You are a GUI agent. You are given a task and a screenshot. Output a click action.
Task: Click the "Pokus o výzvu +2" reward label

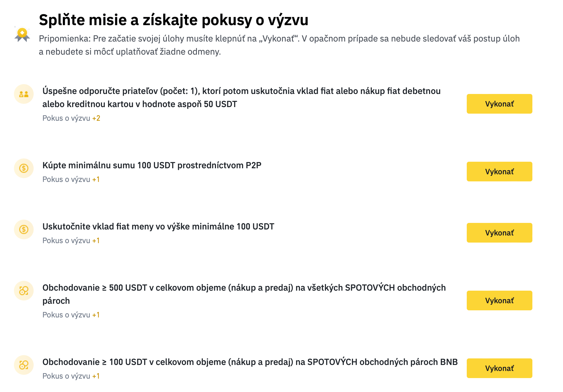pyautogui.click(x=71, y=118)
